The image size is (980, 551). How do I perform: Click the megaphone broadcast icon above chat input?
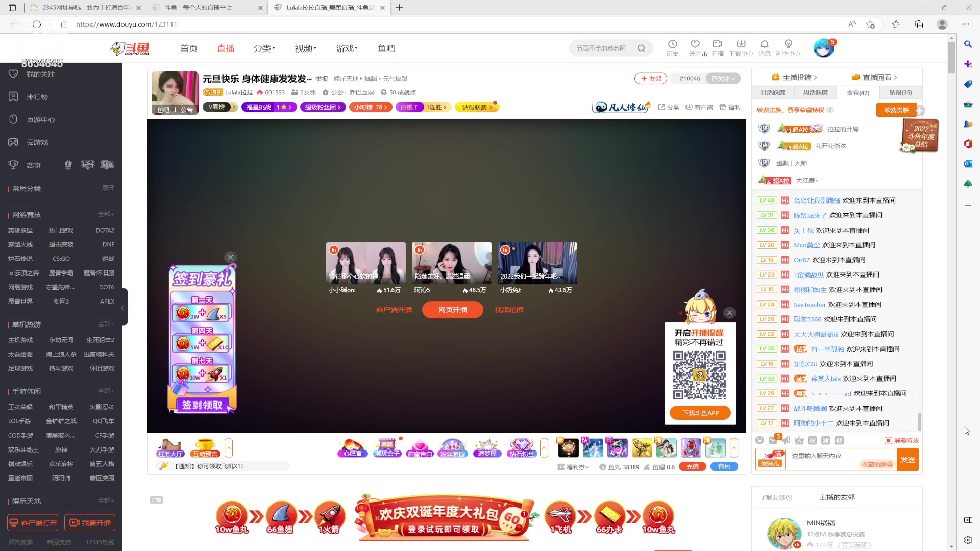786,440
